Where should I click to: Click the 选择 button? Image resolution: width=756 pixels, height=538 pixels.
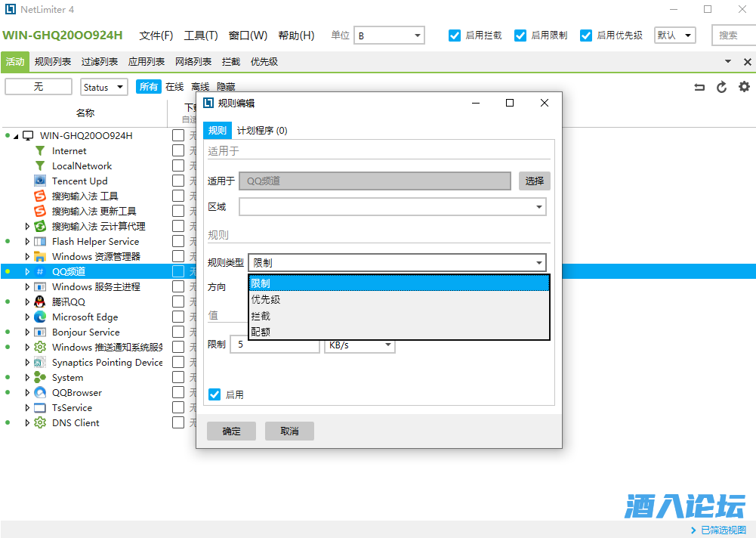point(534,181)
